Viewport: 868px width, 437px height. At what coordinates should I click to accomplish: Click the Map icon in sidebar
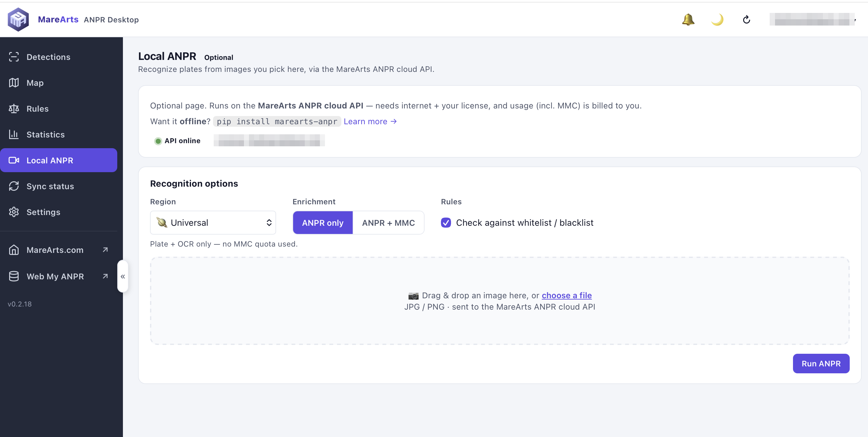[x=14, y=83]
